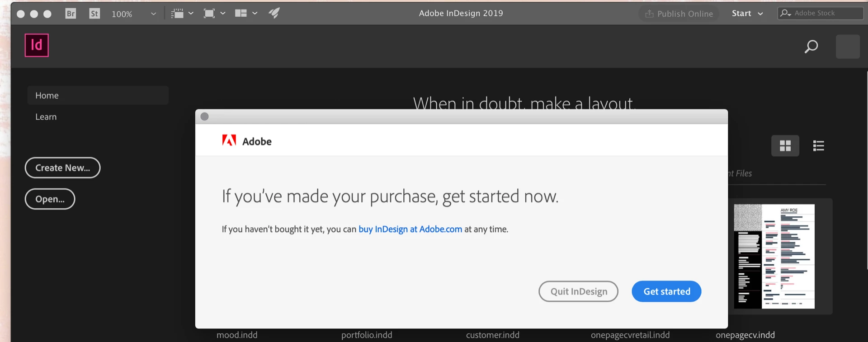The width and height of the screenshot is (868, 342).
Task: Click the Get started button
Action: pos(666,291)
